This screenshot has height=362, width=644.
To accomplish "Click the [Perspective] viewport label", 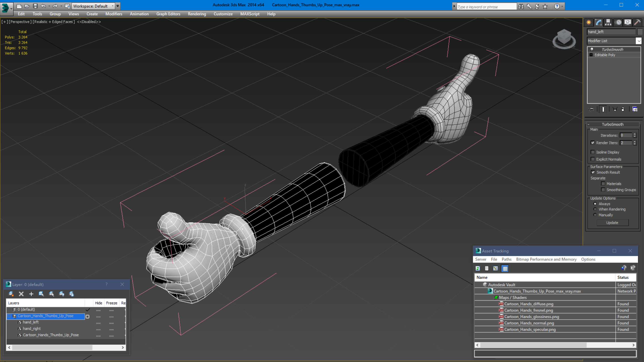I will point(20,22).
